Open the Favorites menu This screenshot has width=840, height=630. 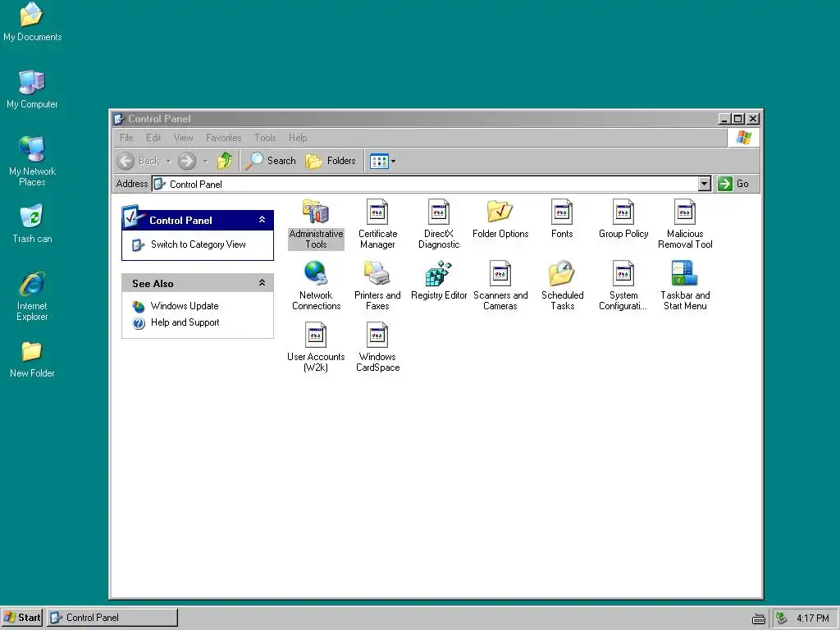tap(223, 138)
